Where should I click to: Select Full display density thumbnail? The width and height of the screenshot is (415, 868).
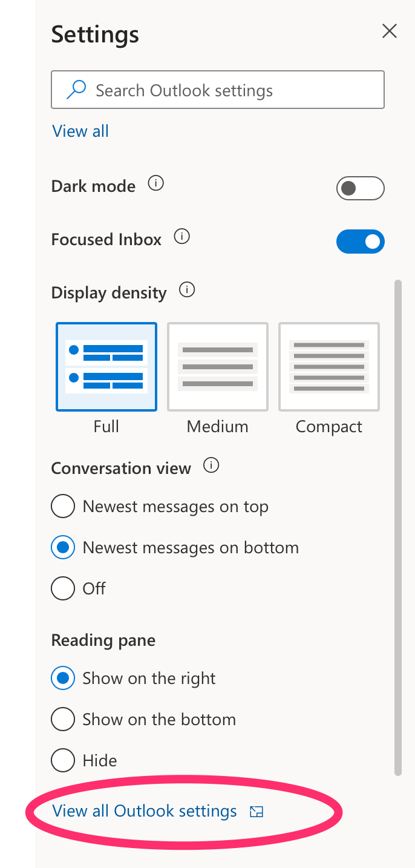tap(106, 367)
